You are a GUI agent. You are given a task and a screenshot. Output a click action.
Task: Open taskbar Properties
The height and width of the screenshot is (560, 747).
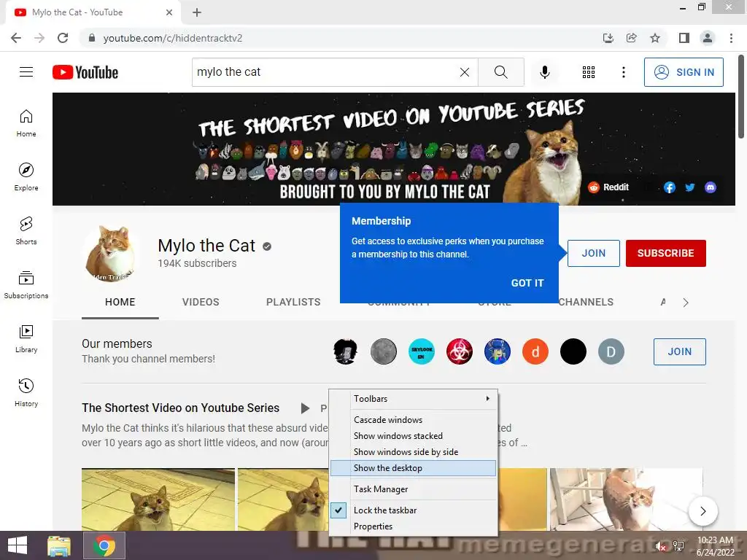tap(413, 526)
